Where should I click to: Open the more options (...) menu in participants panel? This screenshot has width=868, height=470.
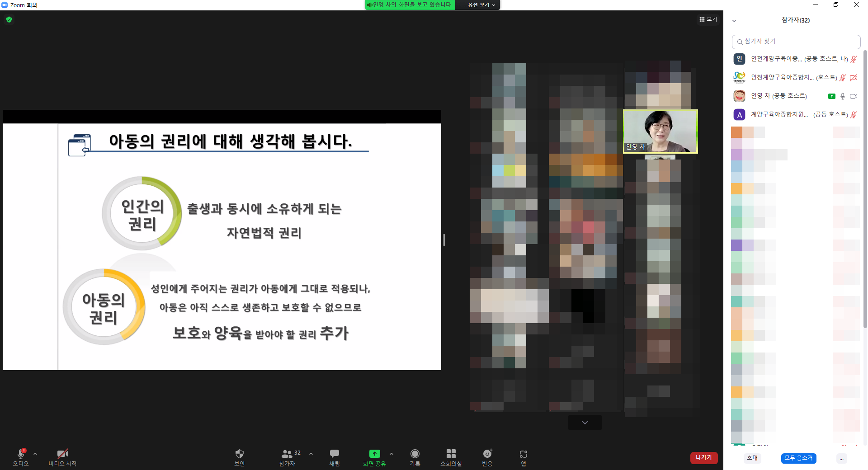[841, 458]
